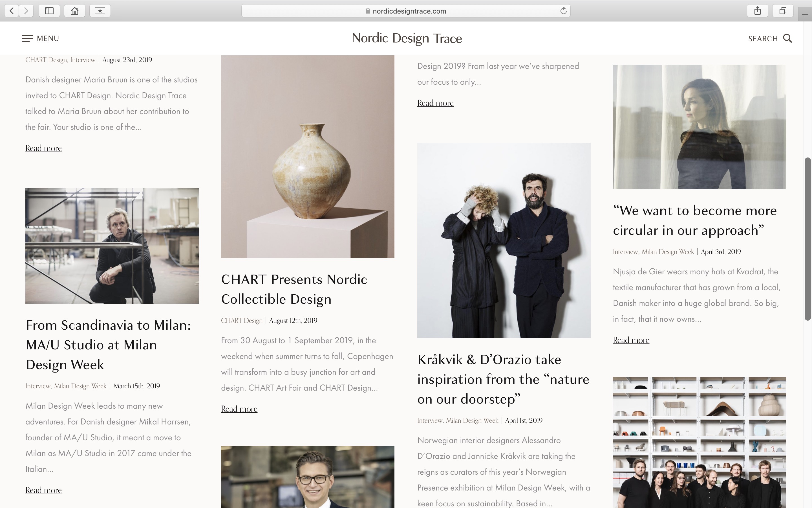Add a new tab with plus icon
The image size is (812, 508).
click(805, 14)
